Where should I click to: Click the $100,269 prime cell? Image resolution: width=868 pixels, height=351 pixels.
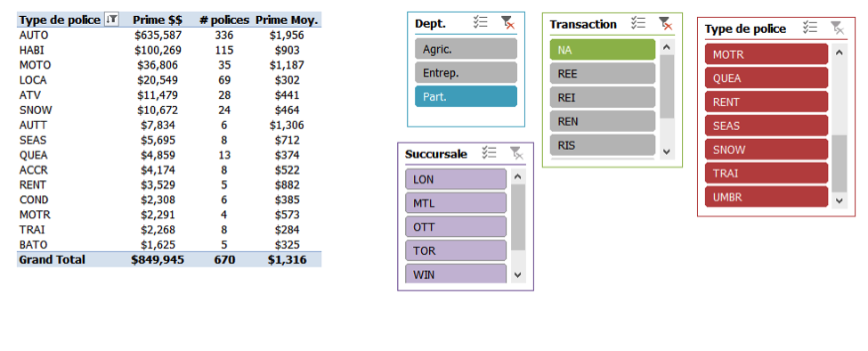[x=158, y=51]
